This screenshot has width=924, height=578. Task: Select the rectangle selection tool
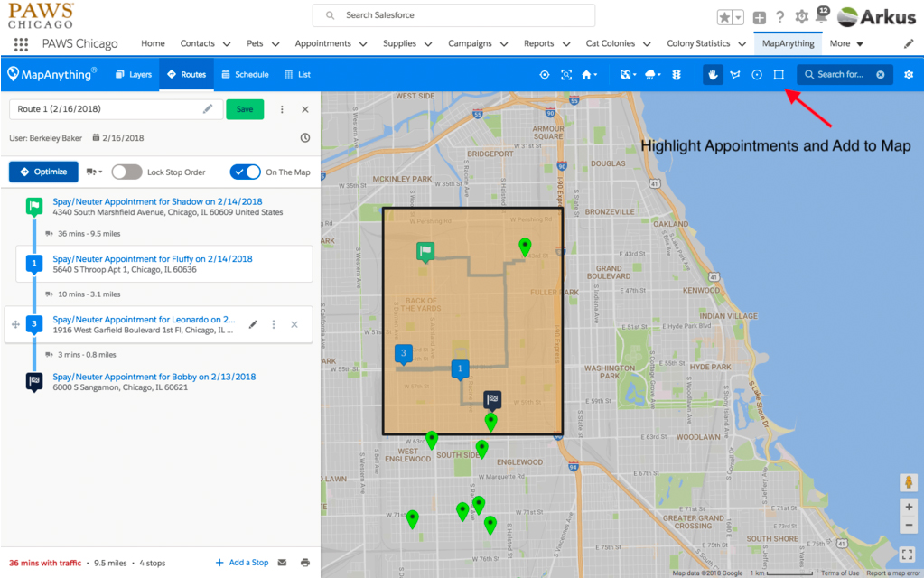click(779, 75)
